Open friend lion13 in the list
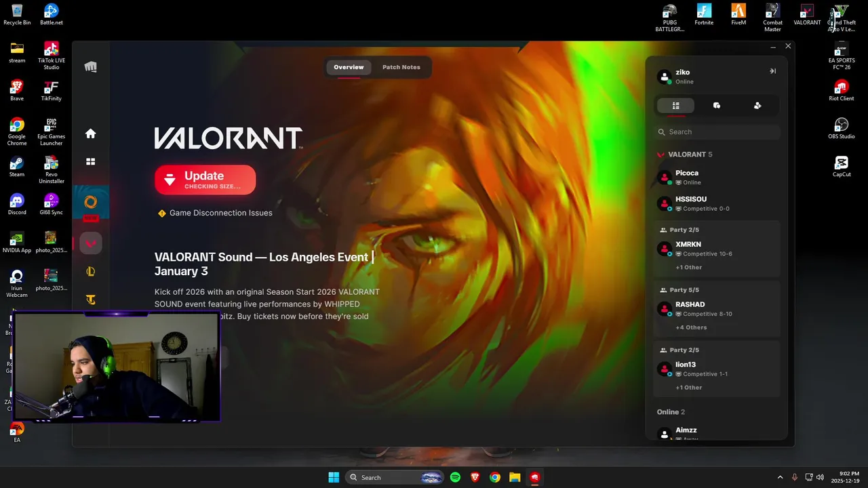 coord(717,369)
